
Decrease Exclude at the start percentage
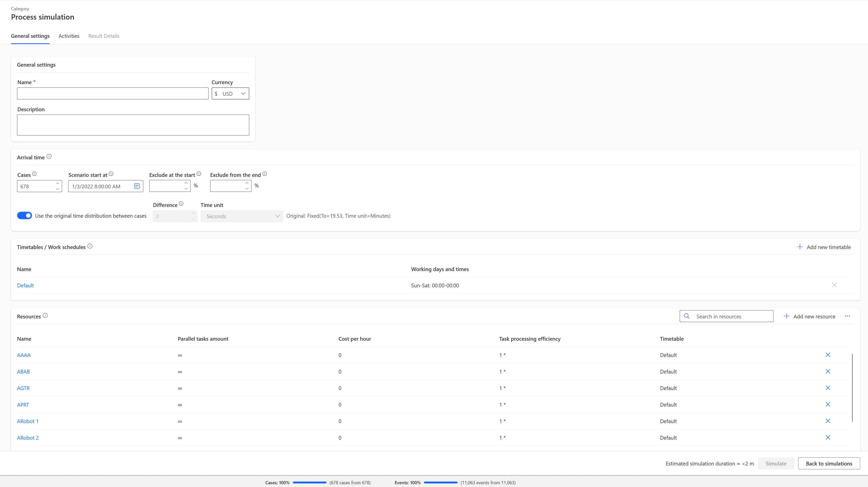coord(186,189)
